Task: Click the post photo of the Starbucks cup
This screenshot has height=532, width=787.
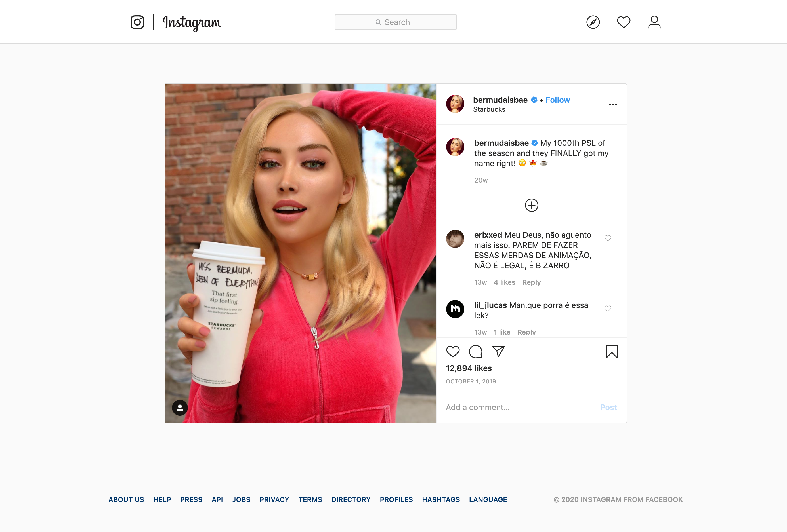Action: (x=301, y=253)
